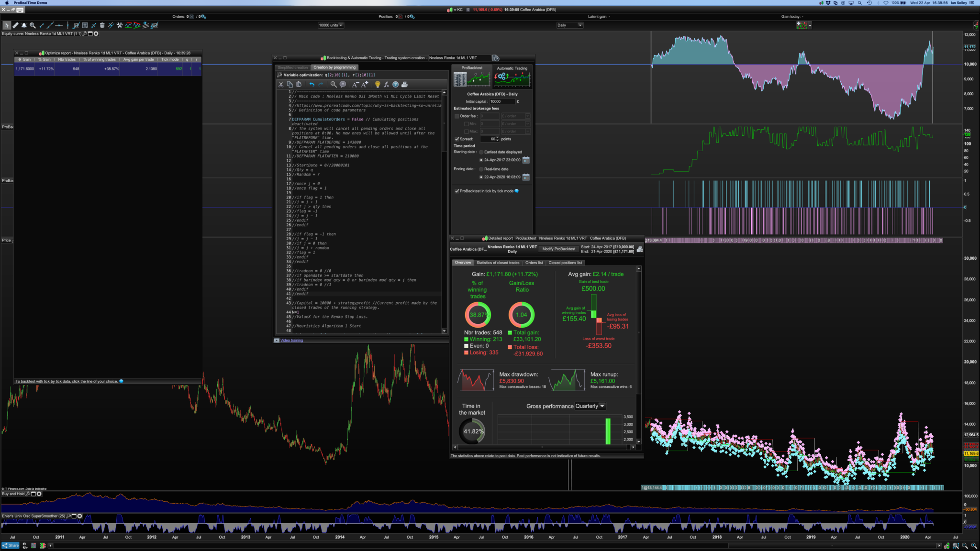
Task: Select the ruler measuring tool
Action: pyautogui.click(x=15, y=25)
